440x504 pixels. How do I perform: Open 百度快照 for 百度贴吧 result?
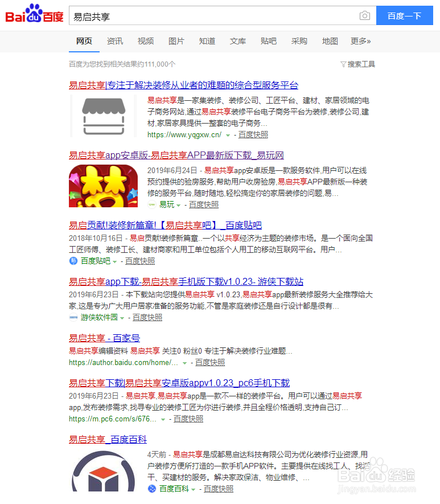140,261
